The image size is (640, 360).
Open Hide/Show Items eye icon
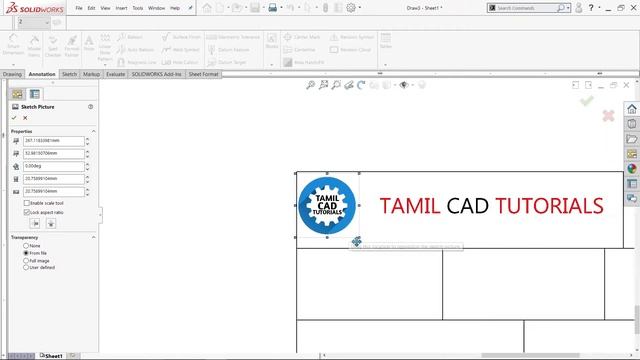tap(404, 85)
